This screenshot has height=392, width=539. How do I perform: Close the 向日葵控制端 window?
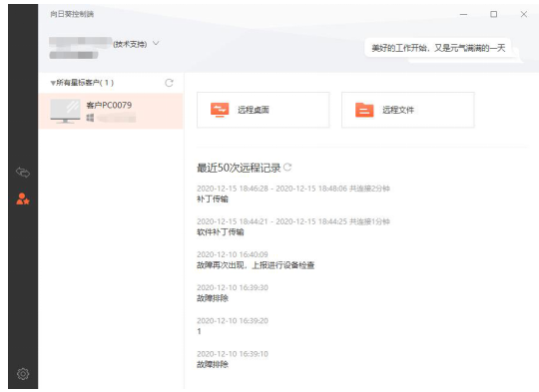pyautogui.click(x=524, y=14)
